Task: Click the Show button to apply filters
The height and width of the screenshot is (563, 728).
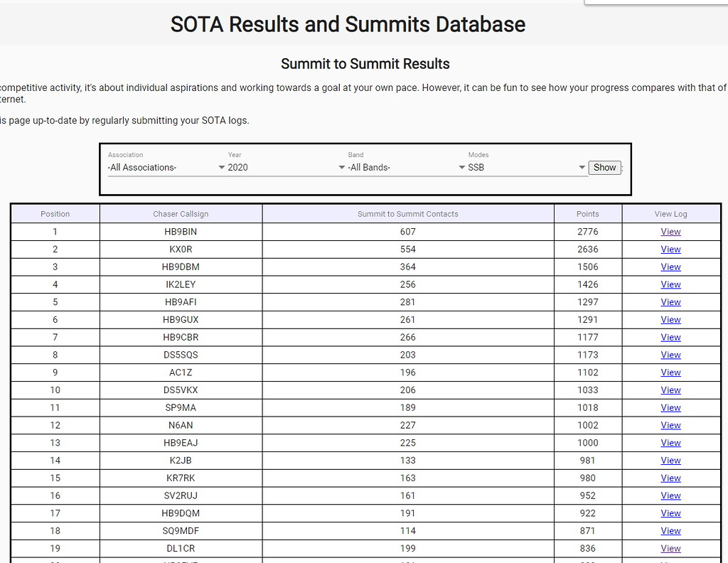Action: tap(604, 167)
